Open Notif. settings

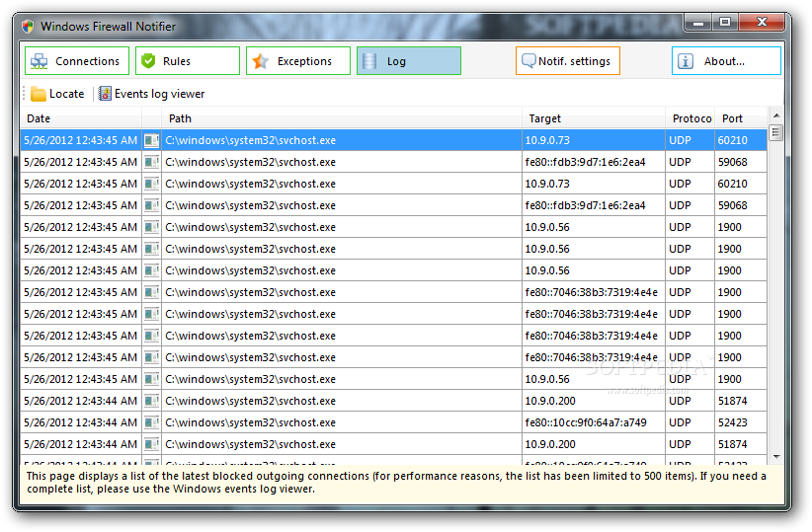pos(568,61)
